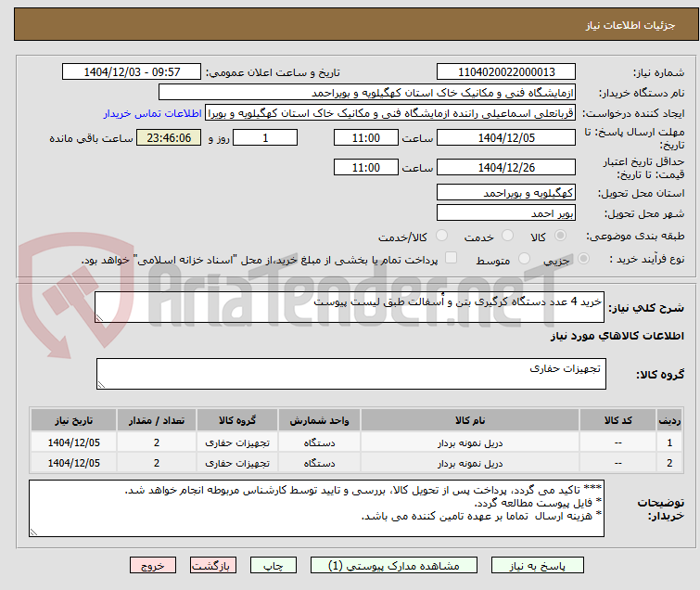Click the اطلاعات کالاهای مورد نیاز section heading
The width and height of the screenshot is (700, 590).
pyautogui.click(x=617, y=336)
